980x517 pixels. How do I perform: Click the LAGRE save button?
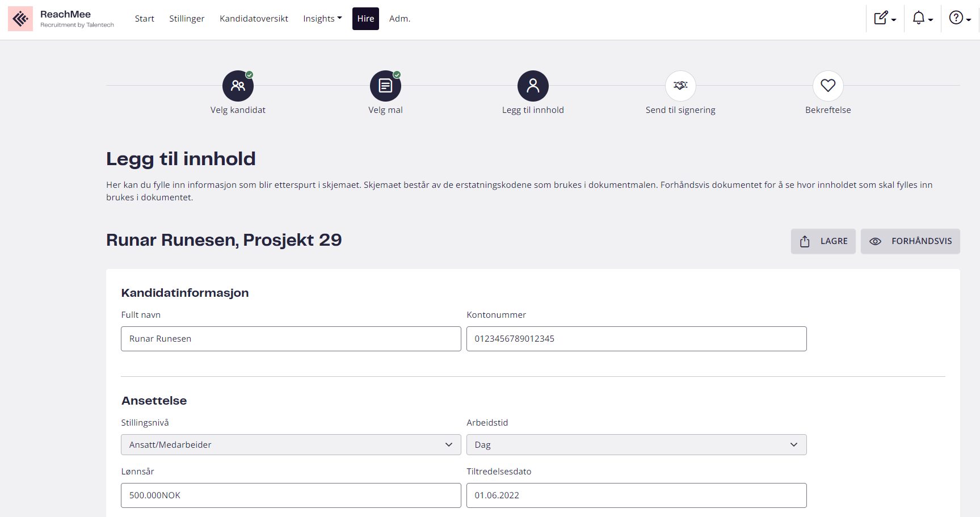pyautogui.click(x=823, y=241)
